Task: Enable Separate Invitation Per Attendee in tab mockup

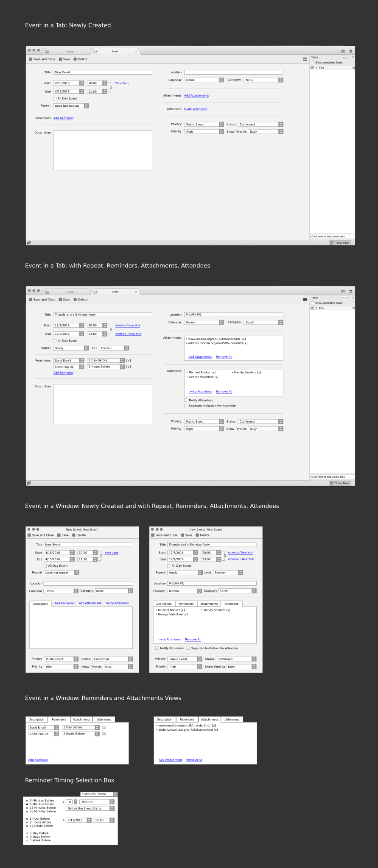Action: pos(186,406)
